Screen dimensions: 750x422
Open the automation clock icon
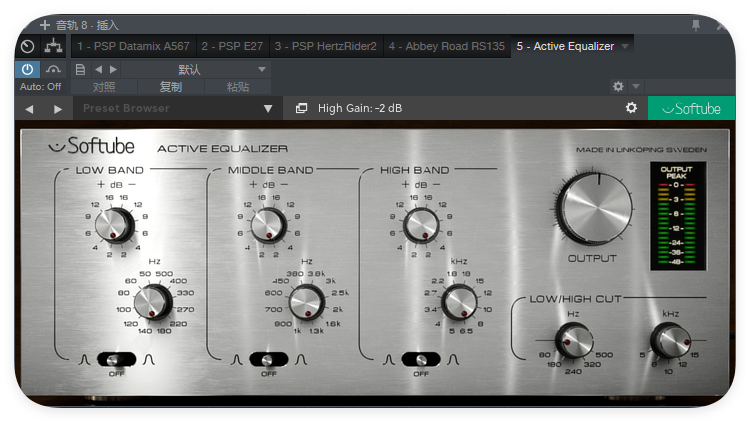(x=28, y=46)
